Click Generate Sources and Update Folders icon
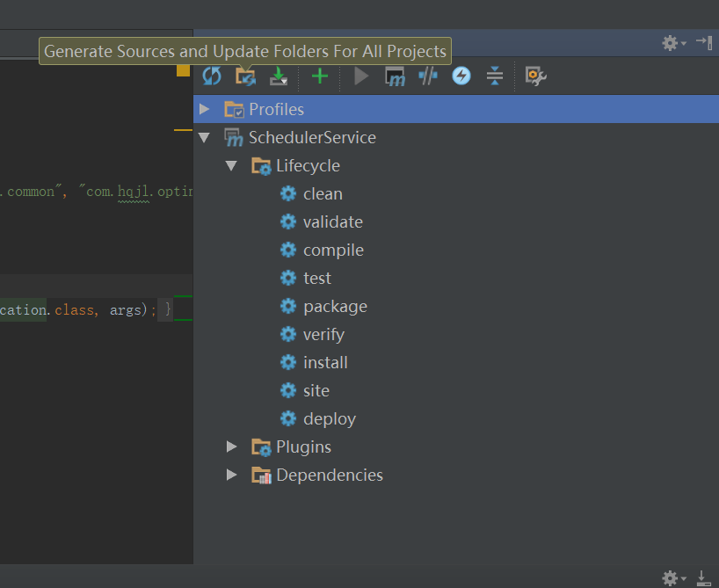Image resolution: width=719 pixels, height=588 pixels. [245, 76]
